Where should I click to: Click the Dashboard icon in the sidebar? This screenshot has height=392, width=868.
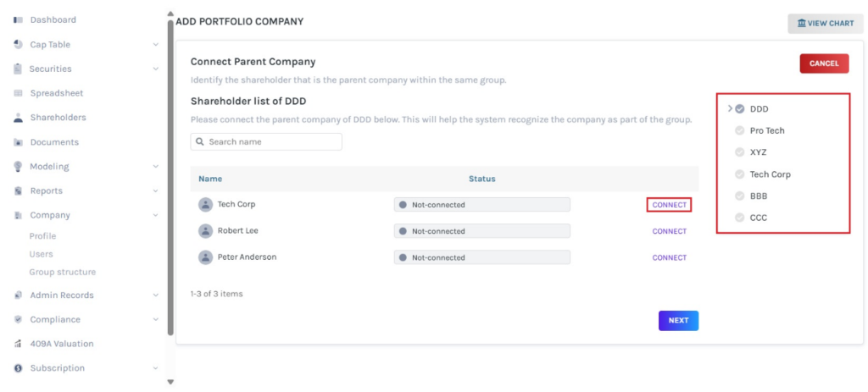[18, 20]
